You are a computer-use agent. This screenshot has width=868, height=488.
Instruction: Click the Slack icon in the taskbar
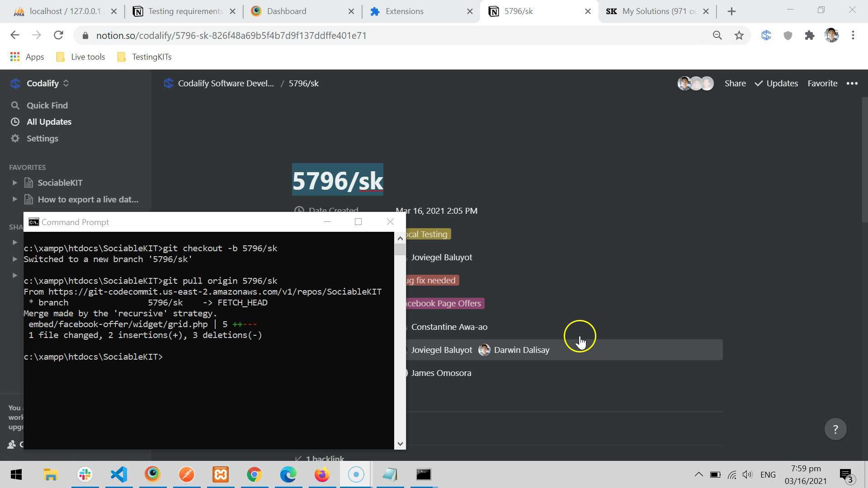(85, 474)
